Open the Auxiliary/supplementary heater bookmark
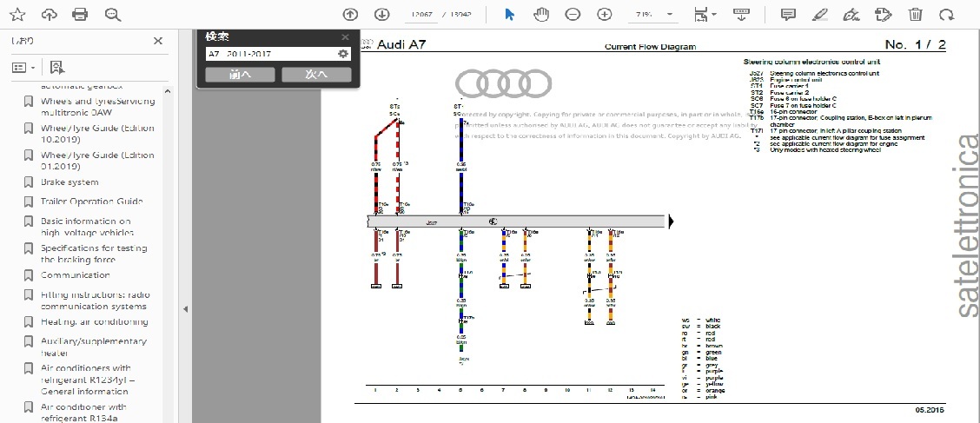This screenshot has width=980, height=423. coord(94,347)
